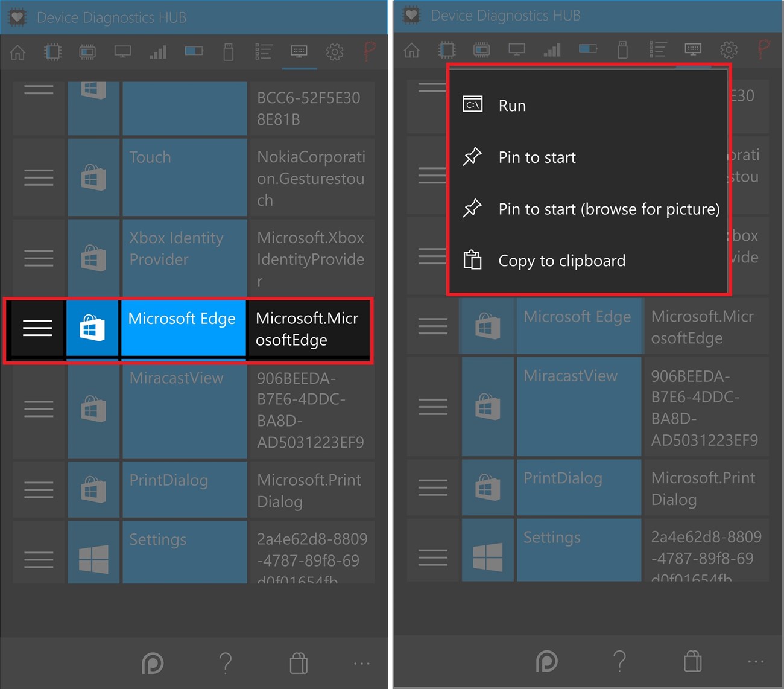This screenshot has width=784, height=689.
Task: Select the CPU diagnostics icon
Action: [52, 52]
